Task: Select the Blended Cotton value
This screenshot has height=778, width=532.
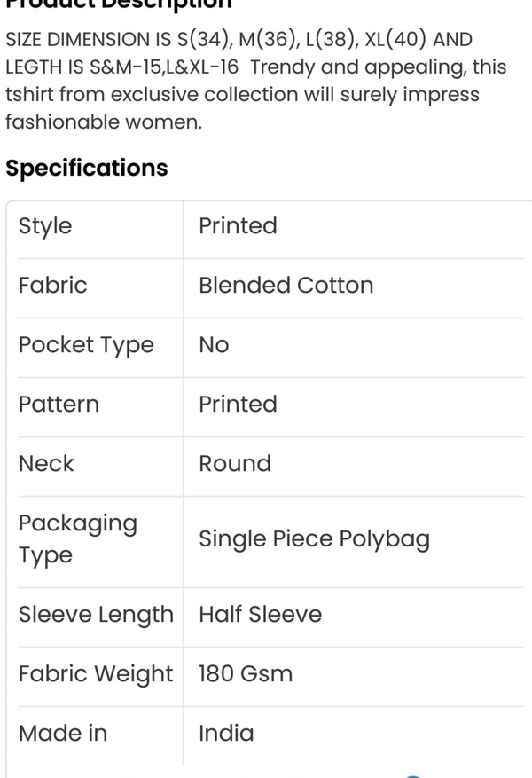Action: [x=286, y=286]
